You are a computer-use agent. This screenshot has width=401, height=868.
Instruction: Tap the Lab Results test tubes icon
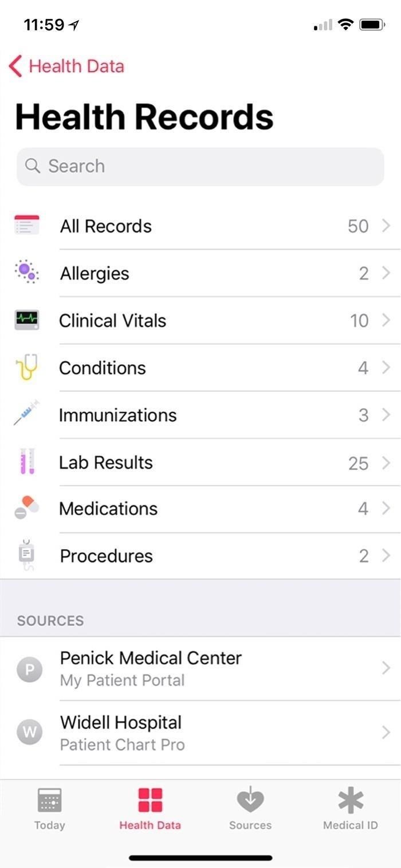pos(27,461)
